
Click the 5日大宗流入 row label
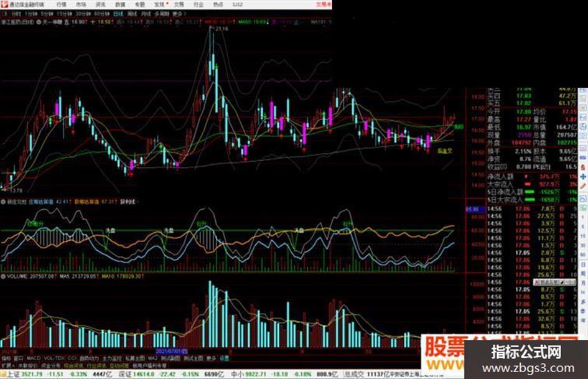505,200
